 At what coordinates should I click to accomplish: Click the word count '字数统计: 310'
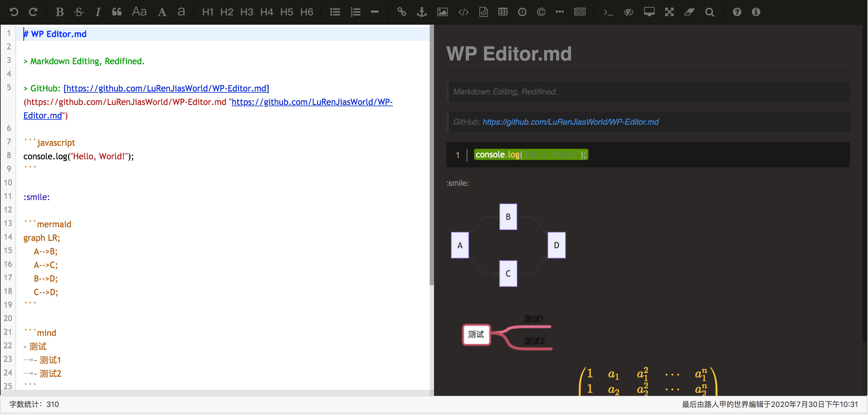click(34, 404)
